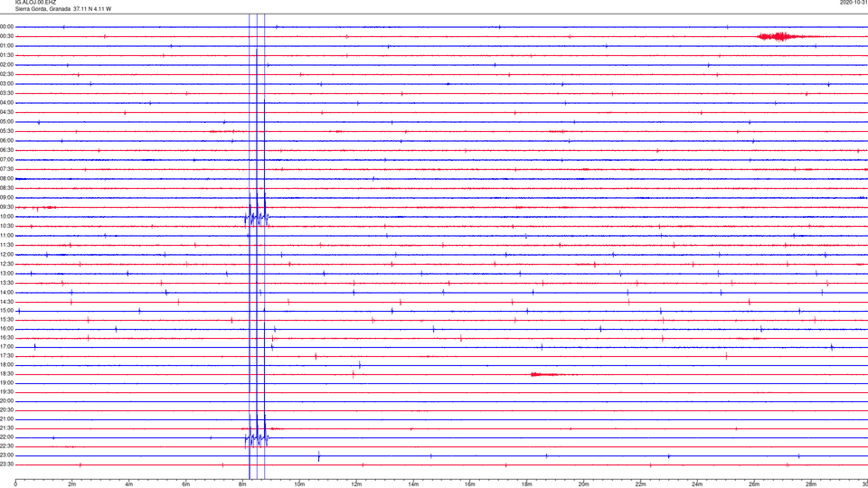Select the 23:00 trace time label

pyautogui.click(x=6, y=455)
